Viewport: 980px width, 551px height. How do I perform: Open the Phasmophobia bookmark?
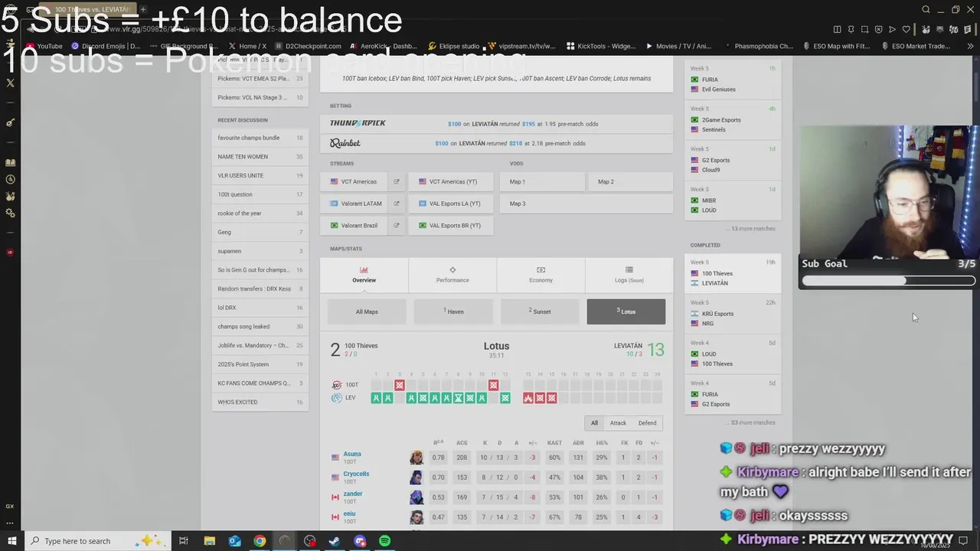[758, 46]
